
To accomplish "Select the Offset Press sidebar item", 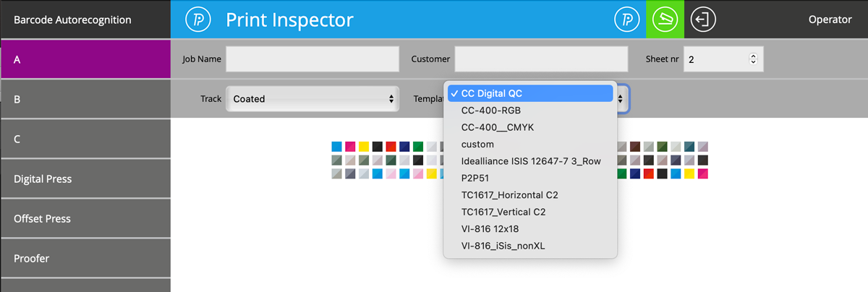I will coord(85,218).
